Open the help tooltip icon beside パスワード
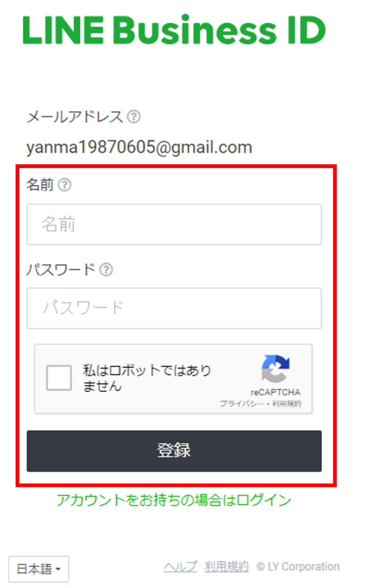 click(x=106, y=270)
